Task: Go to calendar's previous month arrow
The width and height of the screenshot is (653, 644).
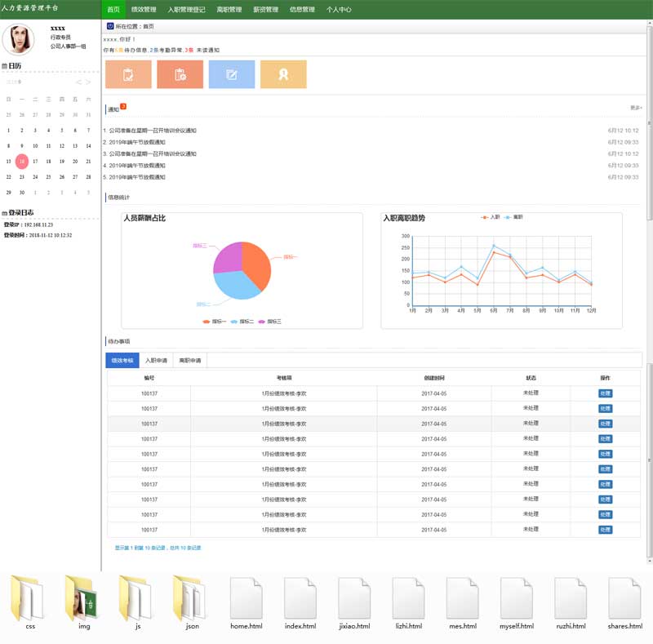Action: coord(78,82)
